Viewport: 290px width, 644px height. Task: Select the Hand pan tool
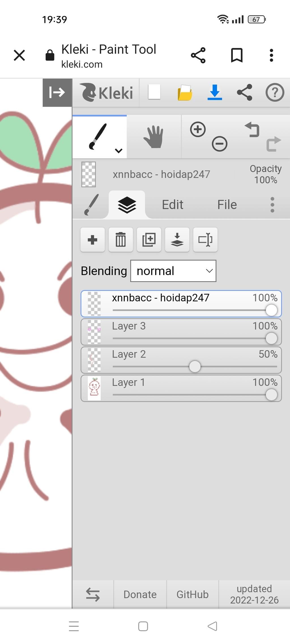click(x=153, y=137)
